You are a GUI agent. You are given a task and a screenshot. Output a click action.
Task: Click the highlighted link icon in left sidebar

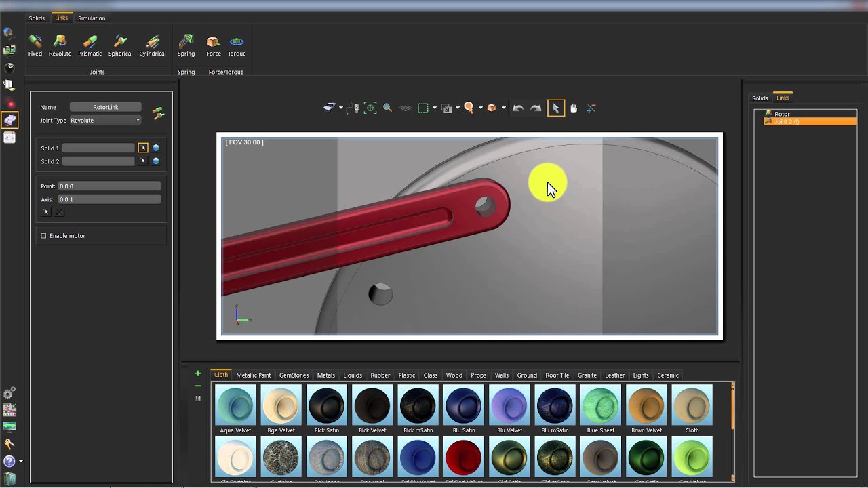[9, 121]
